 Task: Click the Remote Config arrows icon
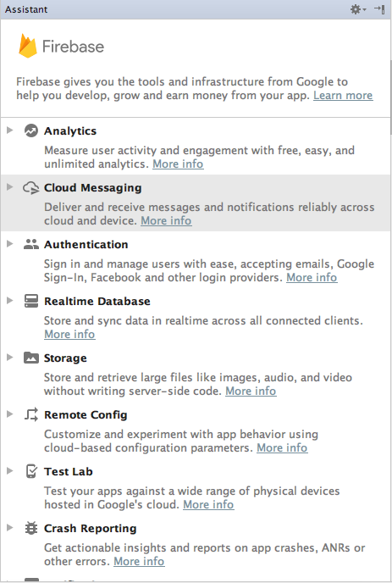[x=31, y=414]
